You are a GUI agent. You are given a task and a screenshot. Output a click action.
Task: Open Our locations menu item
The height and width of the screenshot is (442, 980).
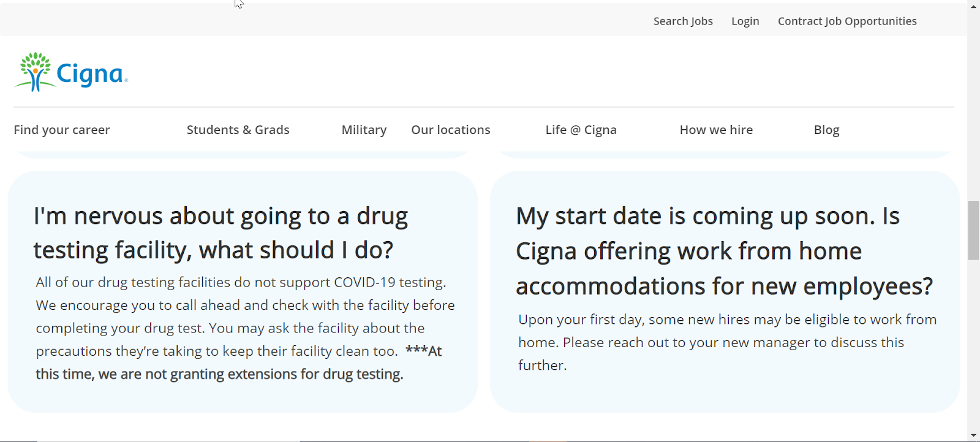451,130
